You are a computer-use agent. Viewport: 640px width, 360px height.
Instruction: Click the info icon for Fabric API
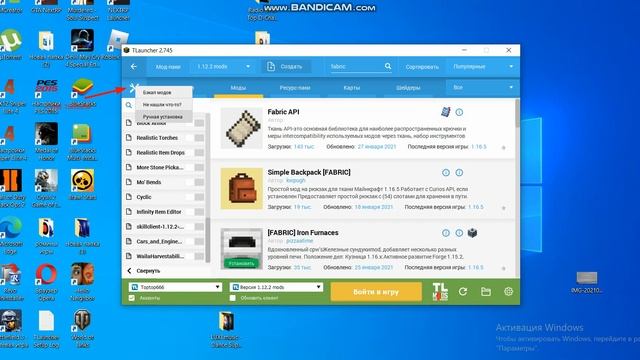point(459,112)
